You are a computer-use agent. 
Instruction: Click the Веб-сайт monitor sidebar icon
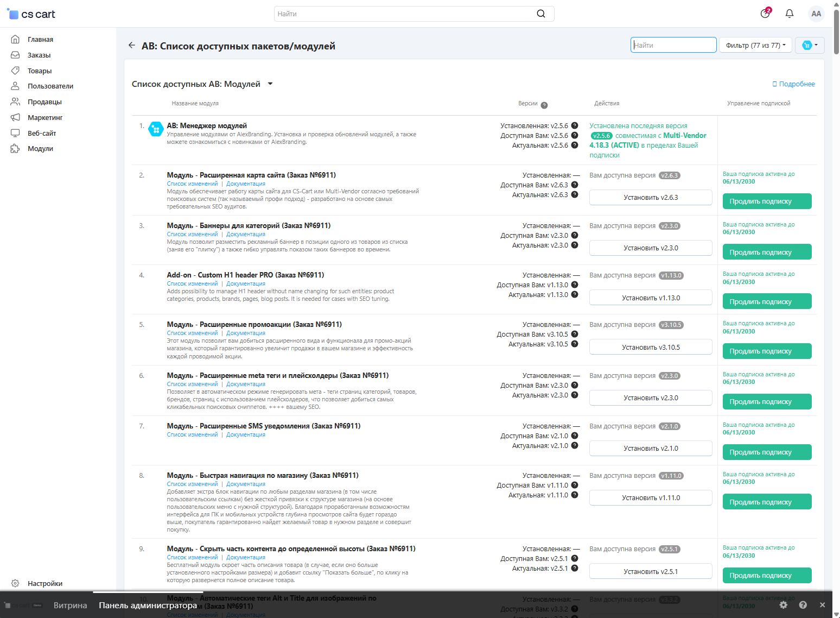pos(15,133)
